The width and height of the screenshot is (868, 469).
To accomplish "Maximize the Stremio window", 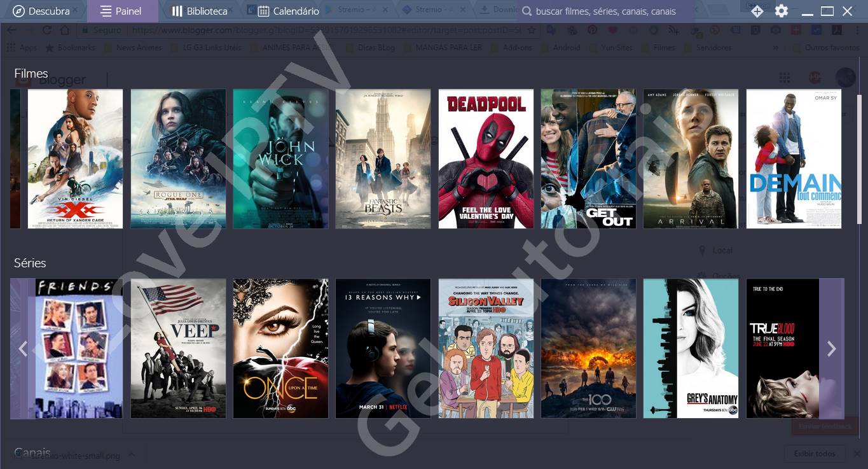I will tap(827, 11).
